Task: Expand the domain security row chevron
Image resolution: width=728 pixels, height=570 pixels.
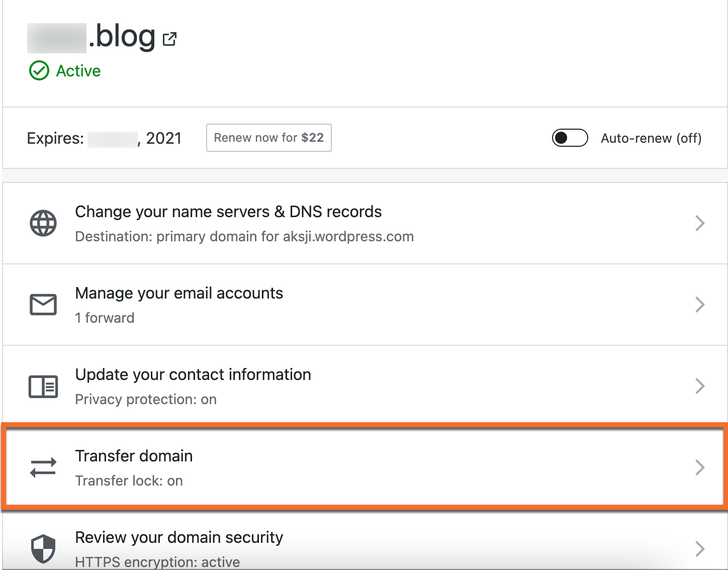Action: (x=700, y=548)
